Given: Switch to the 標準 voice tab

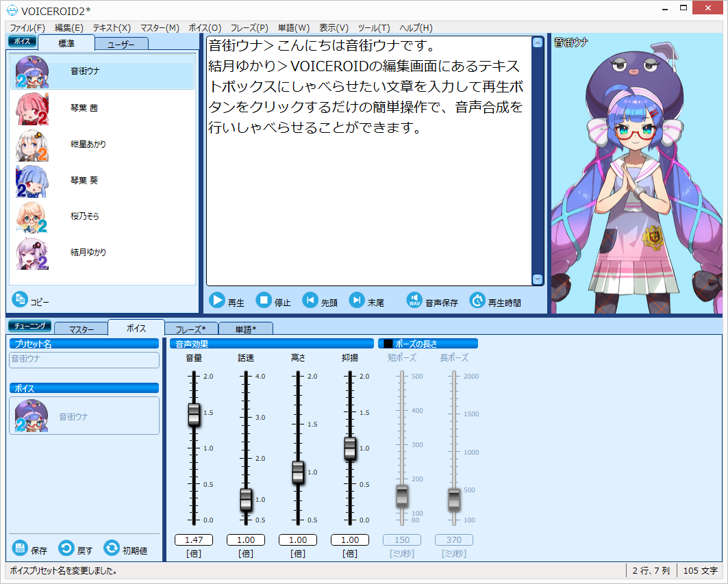Looking at the screenshot, I should (x=66, y=43).
